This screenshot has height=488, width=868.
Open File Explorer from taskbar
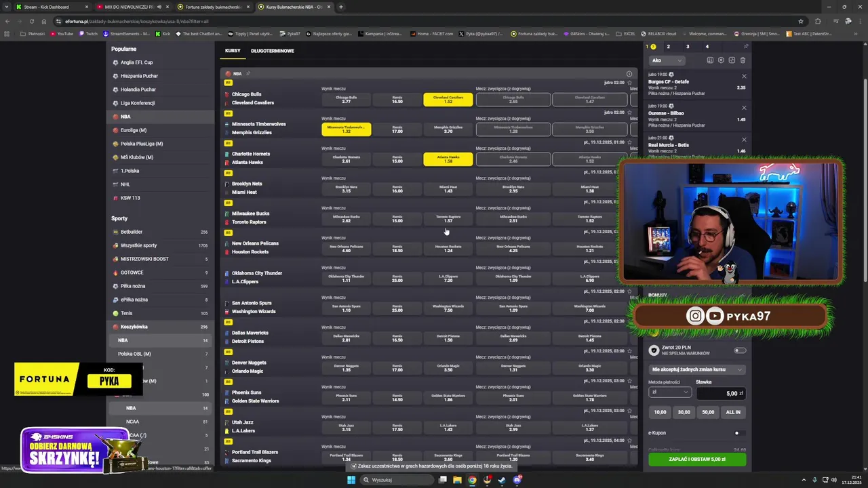coord(457,480)
